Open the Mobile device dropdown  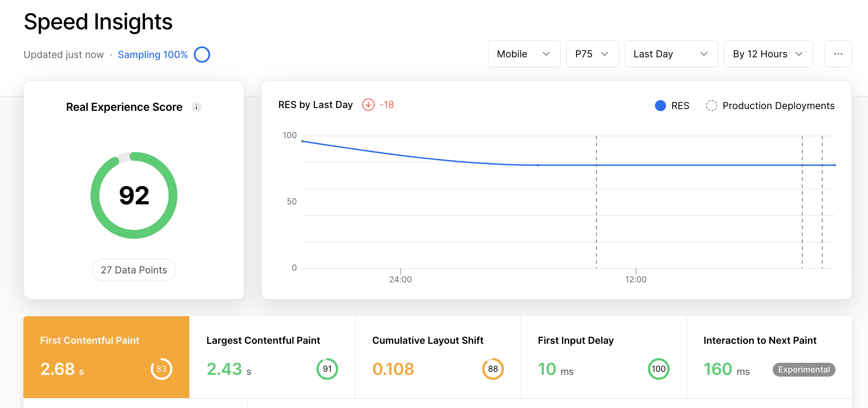(x=524, y=54)
